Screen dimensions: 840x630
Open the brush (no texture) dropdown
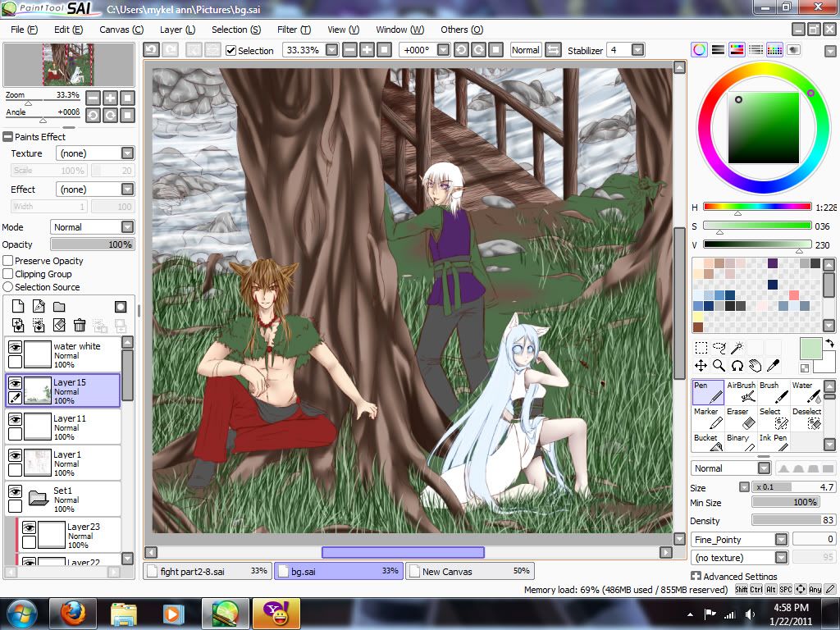point(781,558)
